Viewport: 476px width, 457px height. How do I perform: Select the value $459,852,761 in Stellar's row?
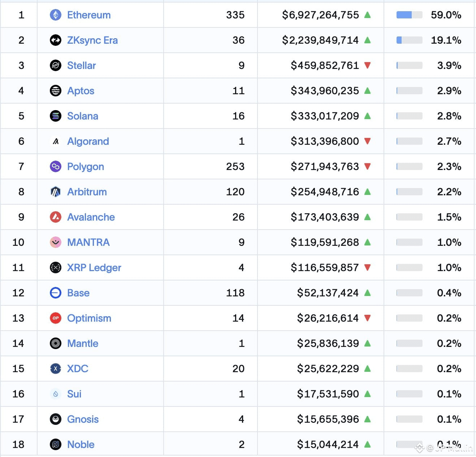click(325, 65)
